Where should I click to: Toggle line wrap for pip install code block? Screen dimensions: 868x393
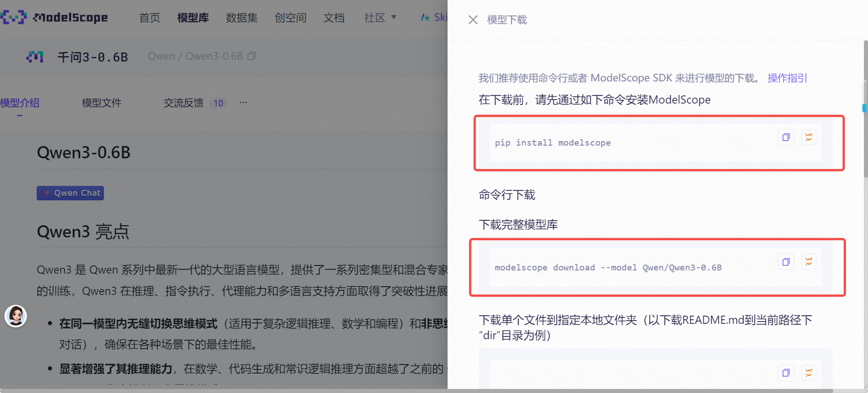[x=809, y=137]
